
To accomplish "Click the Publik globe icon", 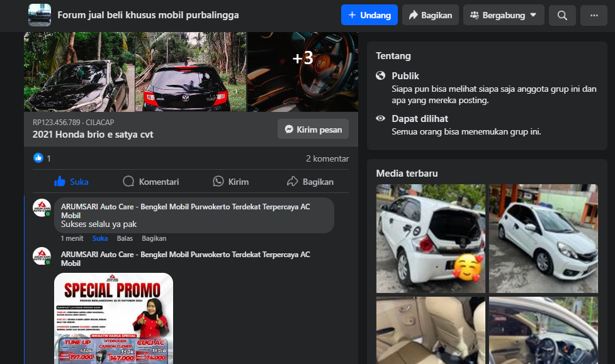I will (x=380, y=75).
